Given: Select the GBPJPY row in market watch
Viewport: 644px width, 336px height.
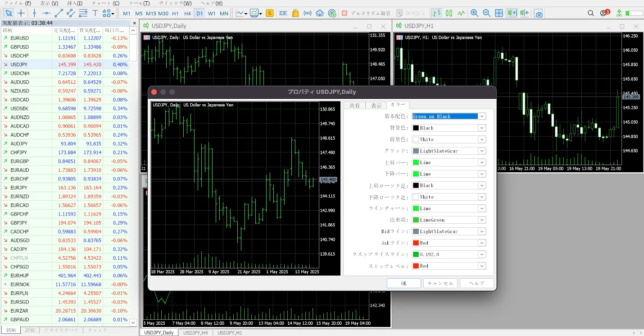Looking at the screenshot, I should (x=65, y=223).
